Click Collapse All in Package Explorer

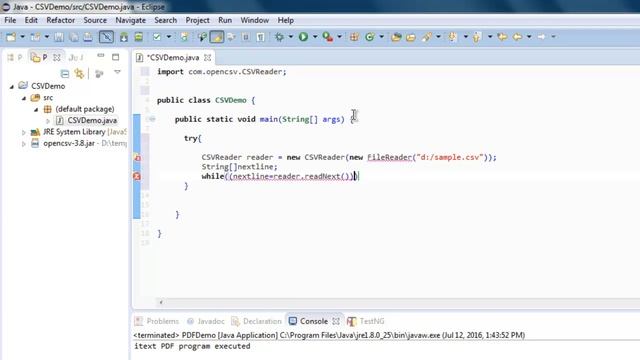pos(64,73)
